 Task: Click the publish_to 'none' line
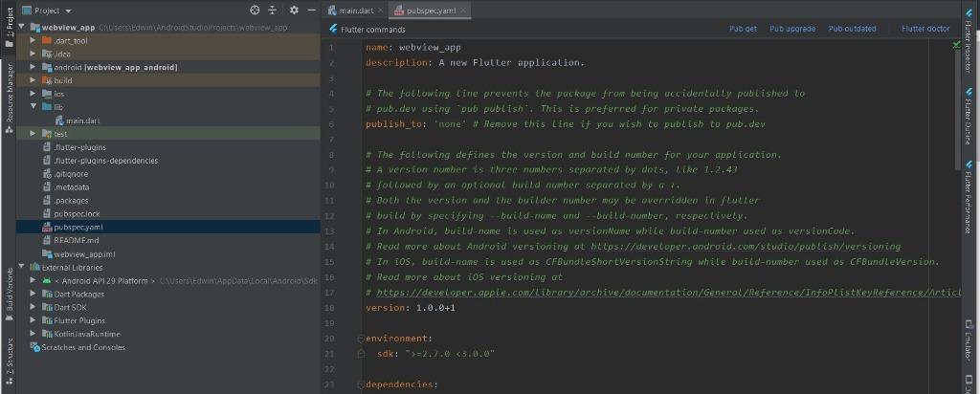(x=565, y=124)
